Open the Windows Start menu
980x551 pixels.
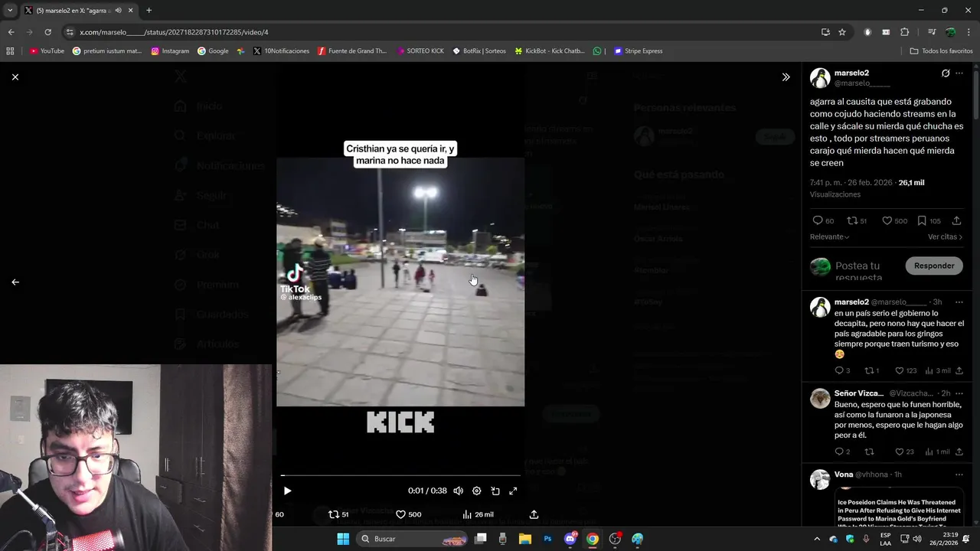coord(343,539)
